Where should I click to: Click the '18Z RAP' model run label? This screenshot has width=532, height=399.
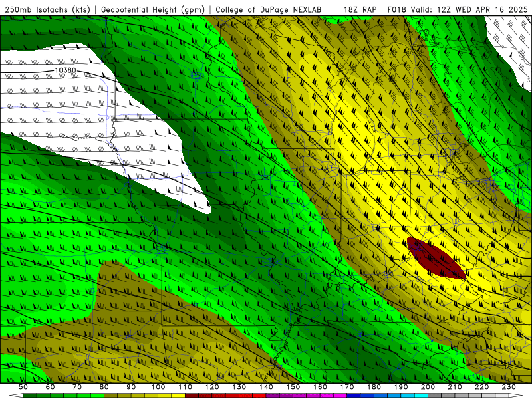tap(360, 9)
